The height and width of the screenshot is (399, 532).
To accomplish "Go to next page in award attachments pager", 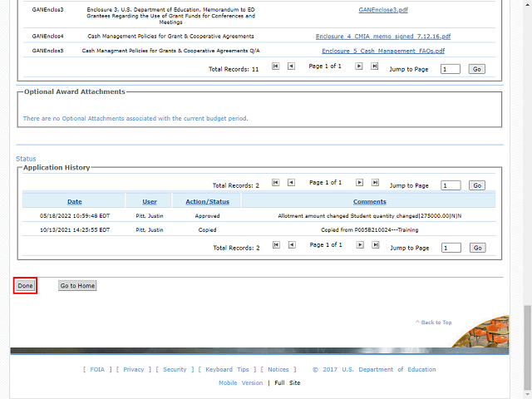I will coord(358,66).
